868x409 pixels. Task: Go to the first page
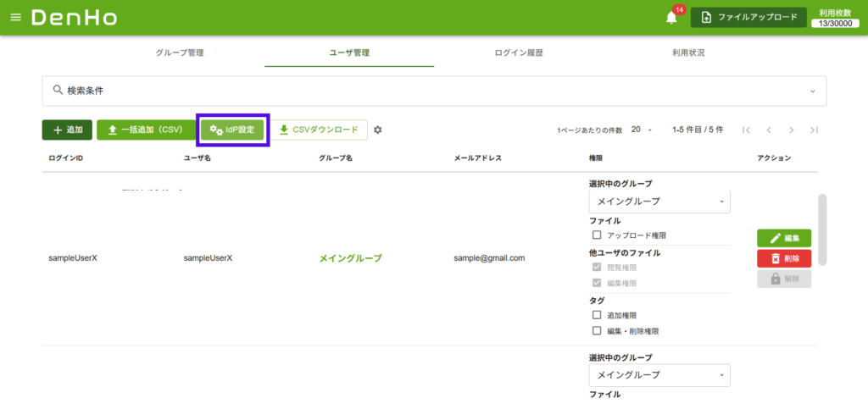coord(746,130)
